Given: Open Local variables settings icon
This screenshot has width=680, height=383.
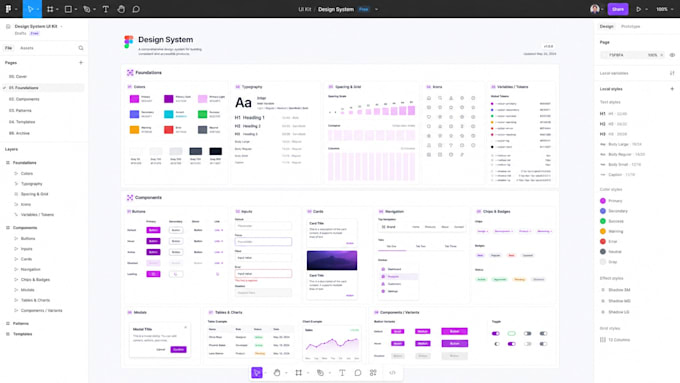Looking at the screenshot, I should 672,73.
